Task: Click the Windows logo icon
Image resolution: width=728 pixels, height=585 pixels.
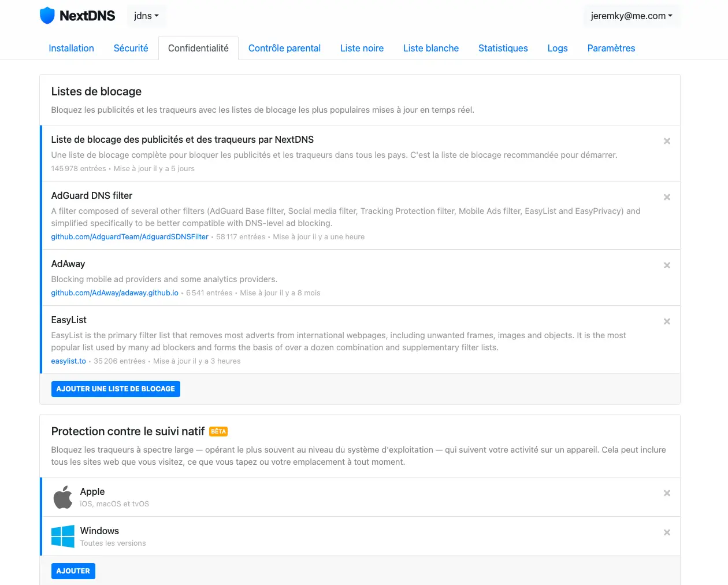Action: click(62, 536)
